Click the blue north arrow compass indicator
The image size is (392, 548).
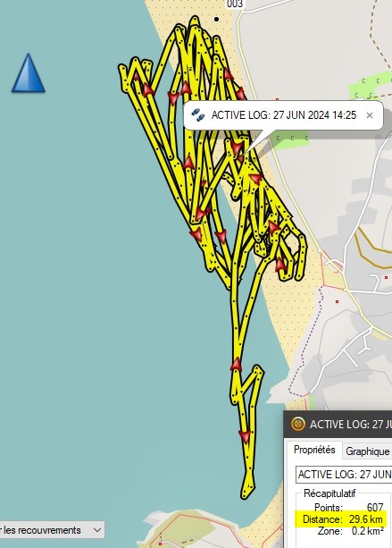click(x=29, y=73)
